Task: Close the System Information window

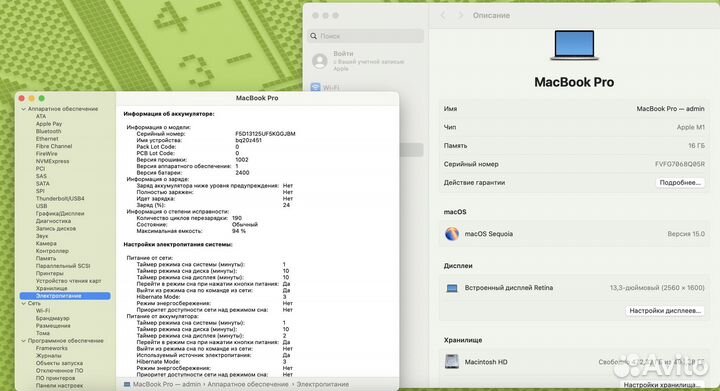Action: pyautogui.click(x=22, y=98)
